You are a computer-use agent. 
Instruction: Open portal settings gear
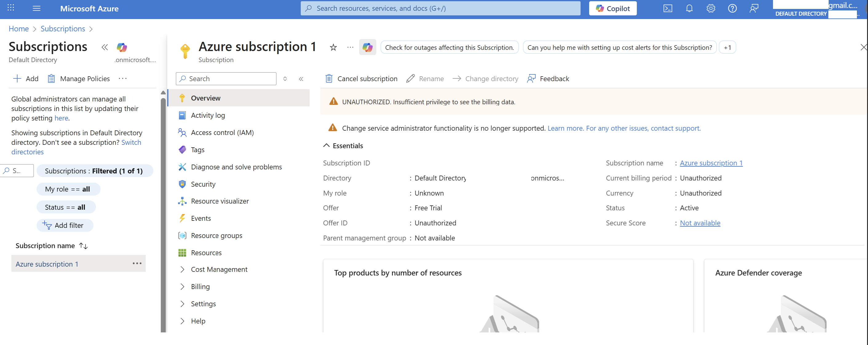point(711,8)
